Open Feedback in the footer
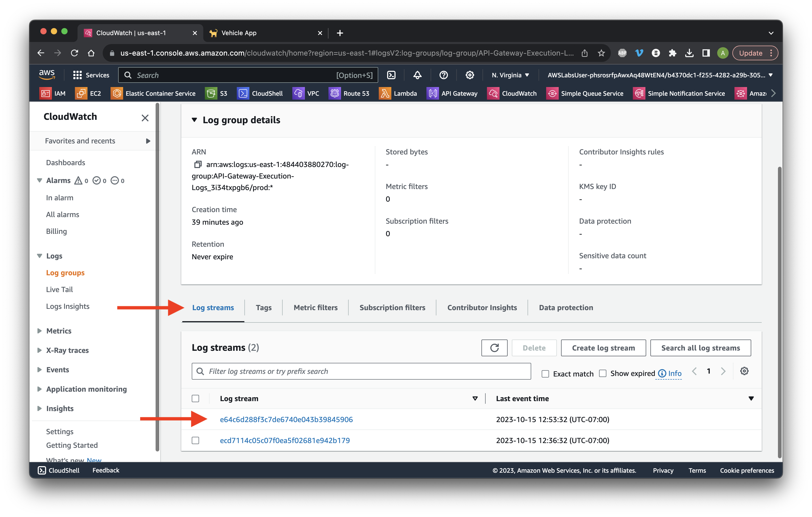 (x=106, y=470)
